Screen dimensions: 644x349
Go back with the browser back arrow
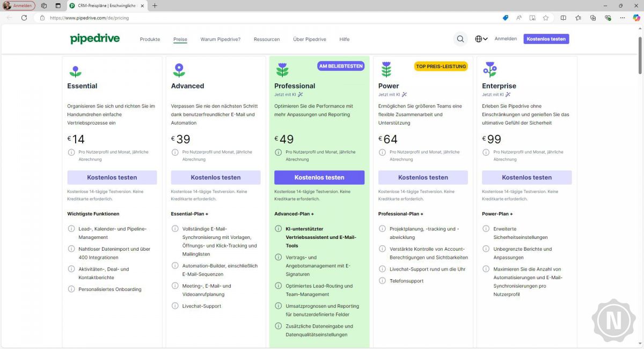point(9,18)
